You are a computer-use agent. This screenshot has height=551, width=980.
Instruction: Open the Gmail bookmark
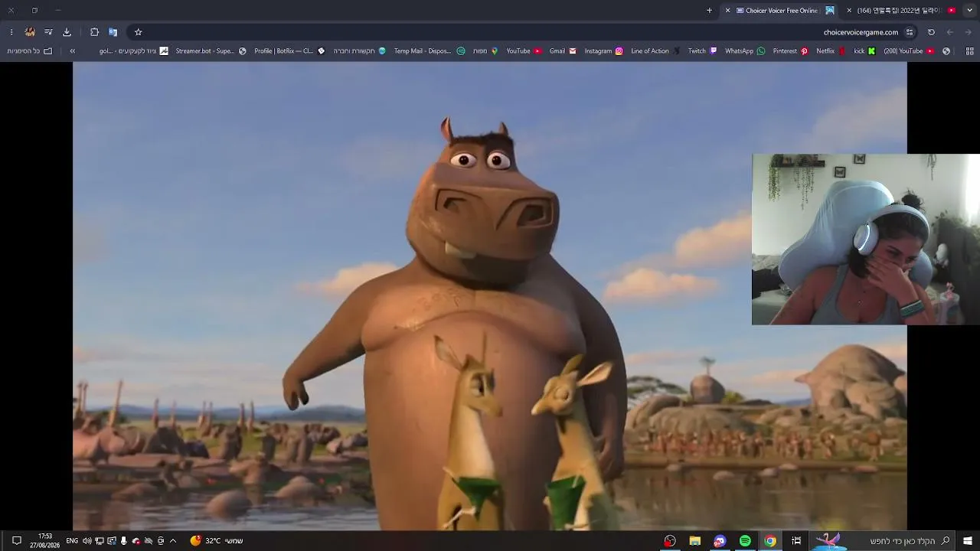pyautogui.click(x=563, y=51)
